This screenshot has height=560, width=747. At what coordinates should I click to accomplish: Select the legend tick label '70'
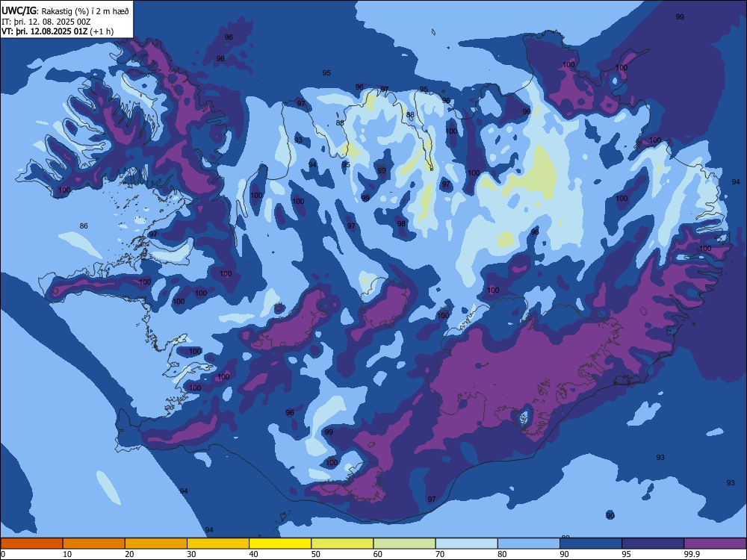pos(440,554)
